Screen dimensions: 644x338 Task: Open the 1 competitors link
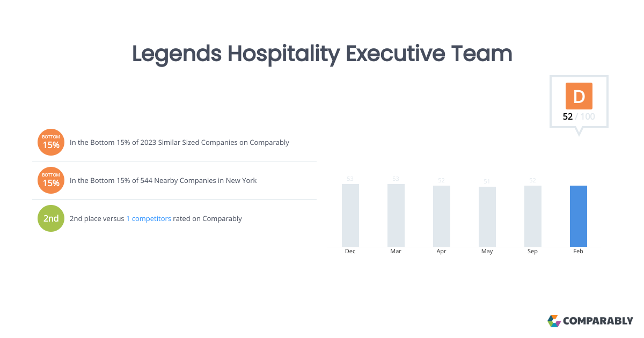[149, 218]
